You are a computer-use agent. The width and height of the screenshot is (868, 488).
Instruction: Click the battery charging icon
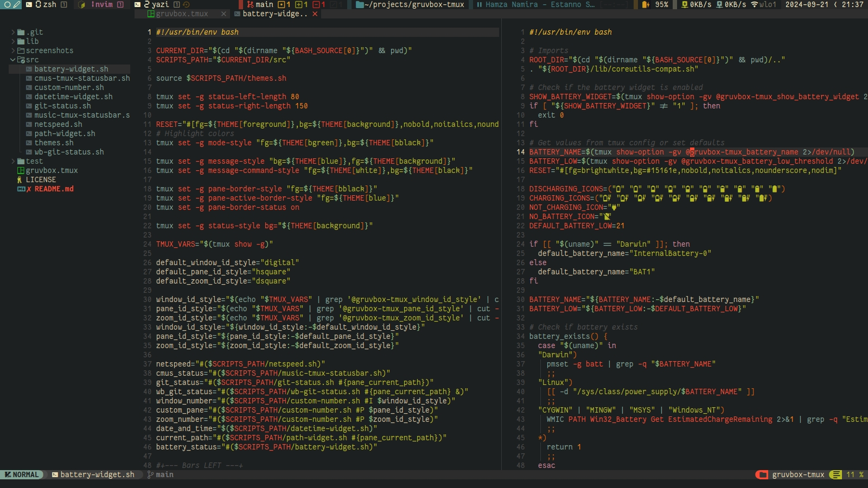[x=646, y=4]
